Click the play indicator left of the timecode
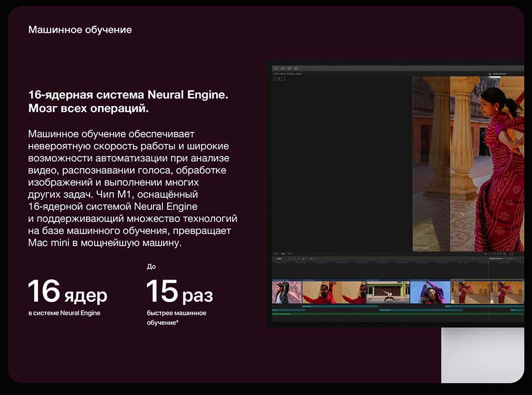 click(x=486, y=253)
